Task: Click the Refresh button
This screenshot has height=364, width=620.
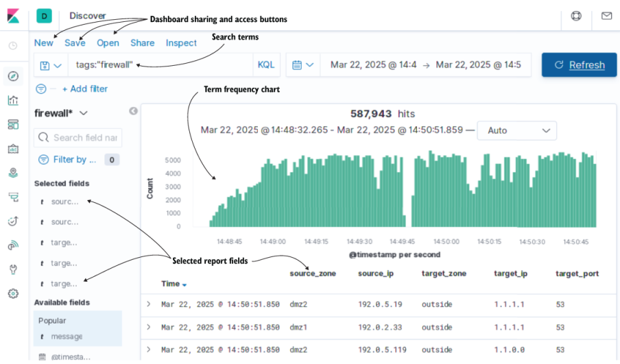Action: click(x=580, y=65)
